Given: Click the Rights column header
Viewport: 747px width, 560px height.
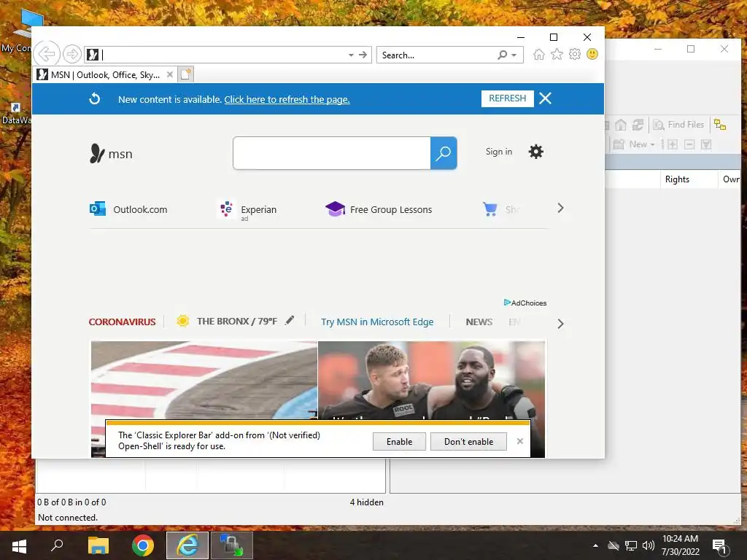Looking at the screenshot, I should [x=689, y=179].
